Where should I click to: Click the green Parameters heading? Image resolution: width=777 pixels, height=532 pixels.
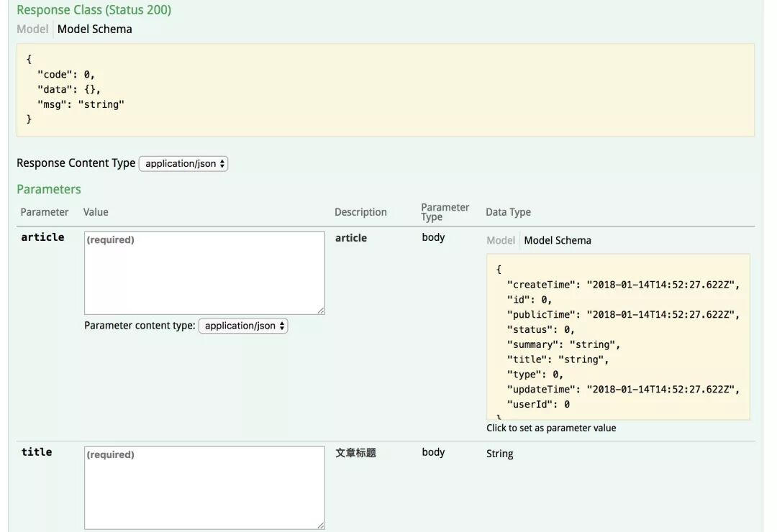coord(49,189)
